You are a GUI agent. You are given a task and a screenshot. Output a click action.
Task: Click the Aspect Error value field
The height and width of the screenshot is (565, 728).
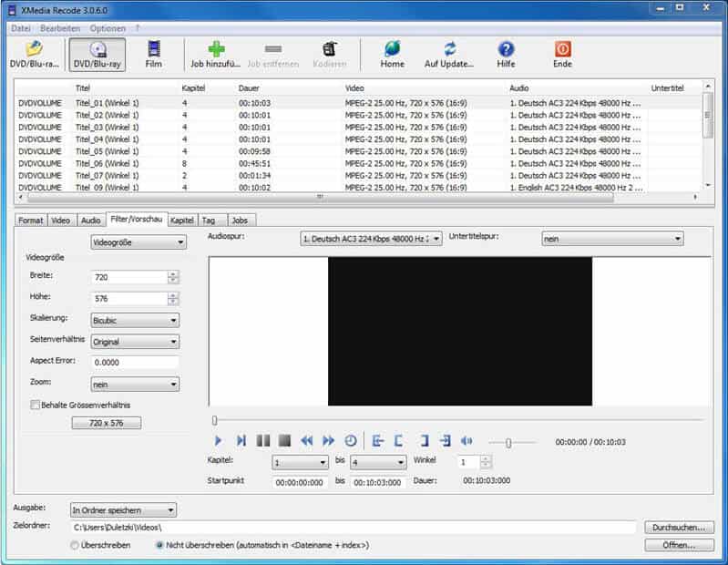point(135,362)
